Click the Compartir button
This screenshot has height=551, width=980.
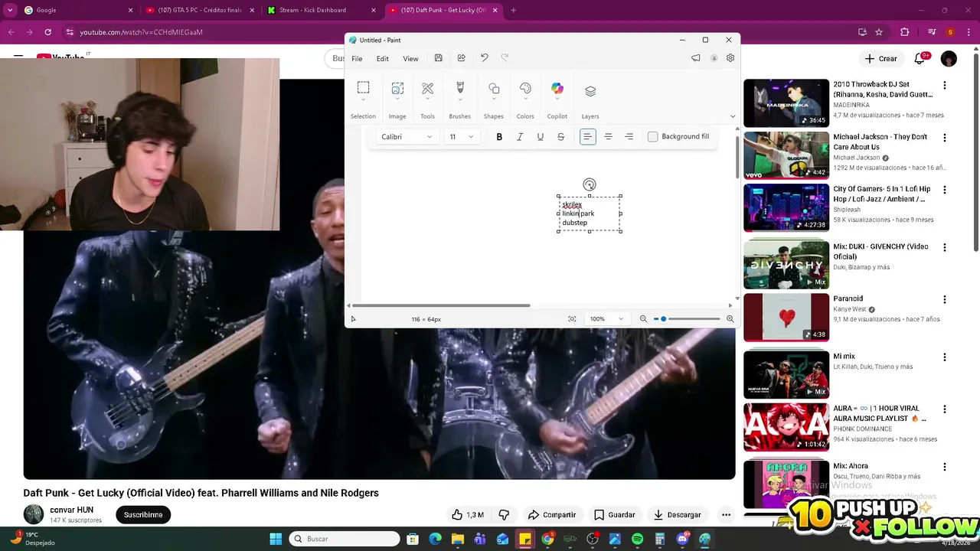pyautogui.click(x=551, y=515)
